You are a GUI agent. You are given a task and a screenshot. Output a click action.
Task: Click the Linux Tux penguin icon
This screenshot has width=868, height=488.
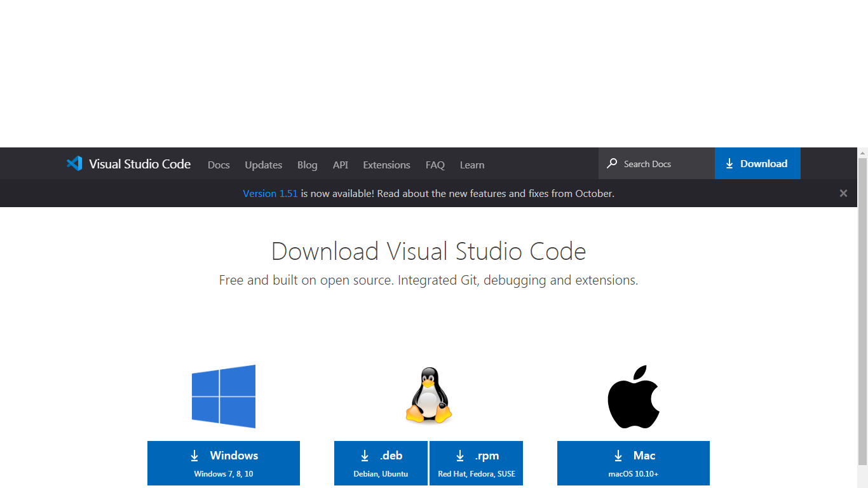429,395
